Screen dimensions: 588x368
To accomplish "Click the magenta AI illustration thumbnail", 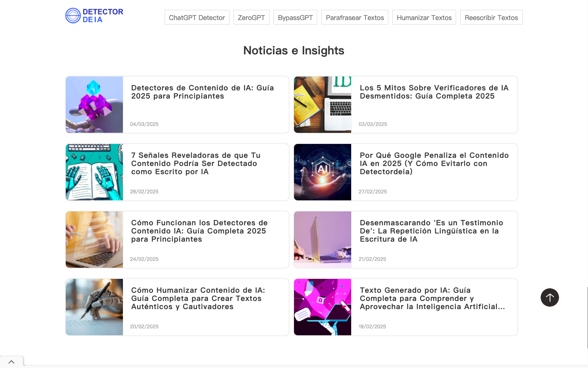I will pyautogui.click(x=323, y=307).
